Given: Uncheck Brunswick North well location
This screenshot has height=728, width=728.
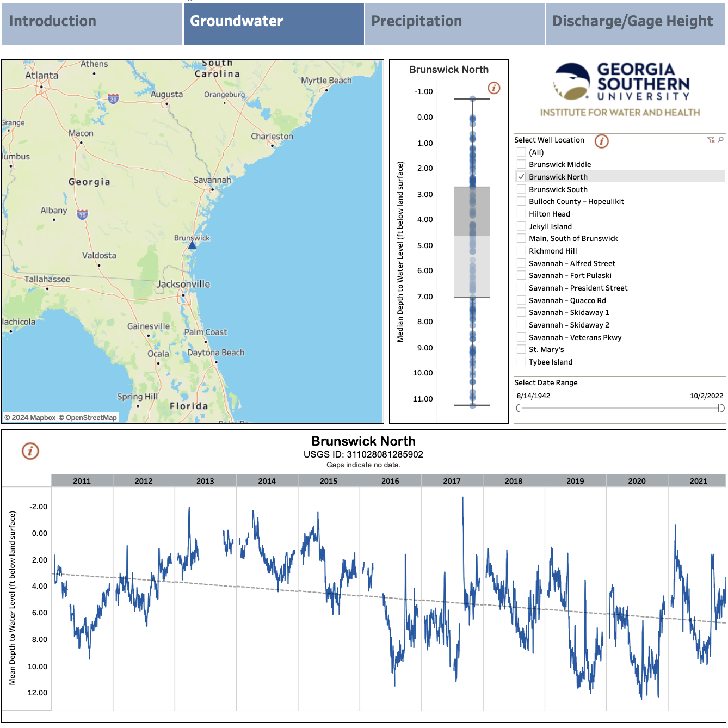Looking at the screenshot, I should click(521, 176).
